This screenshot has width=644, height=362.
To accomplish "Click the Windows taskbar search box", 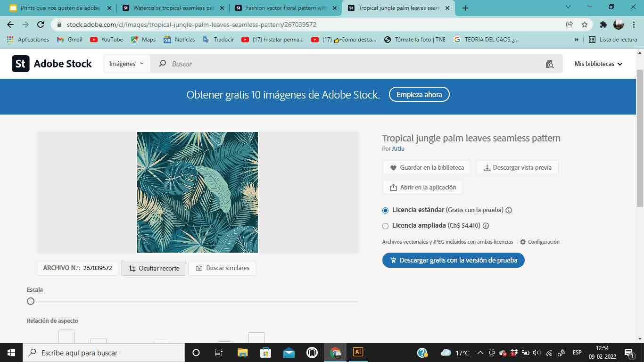I will (103, 353).
